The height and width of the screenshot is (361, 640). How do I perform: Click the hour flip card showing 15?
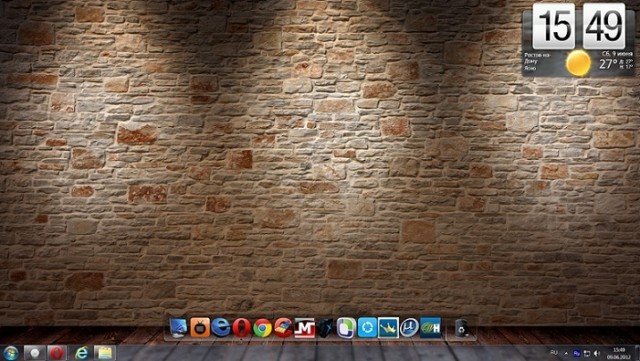tap(554, 27)
